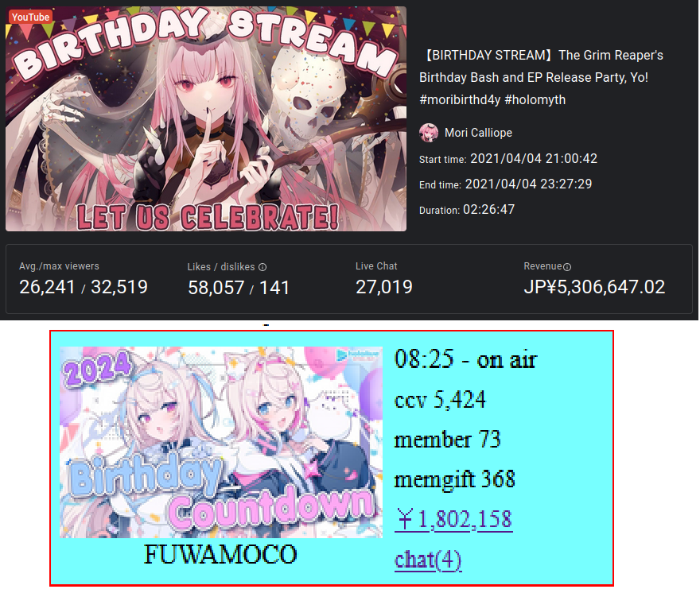This screenshot has height=593, width=700.
Task: Click the ¥1,802,158 superchat link
Action: point(453,519)
